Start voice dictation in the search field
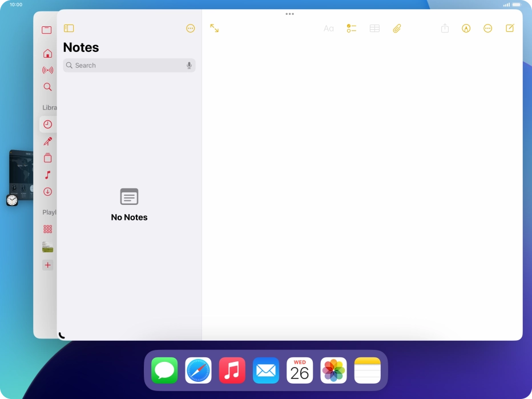 tap(189, 65)
